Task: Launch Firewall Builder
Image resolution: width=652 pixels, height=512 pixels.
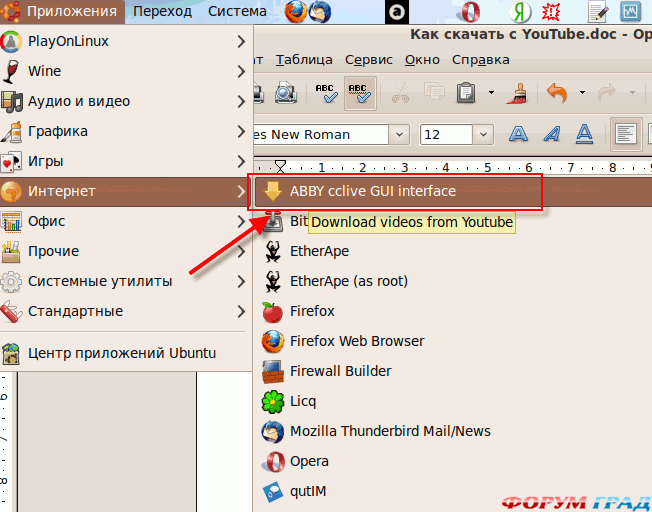Action: click(453, 371)
